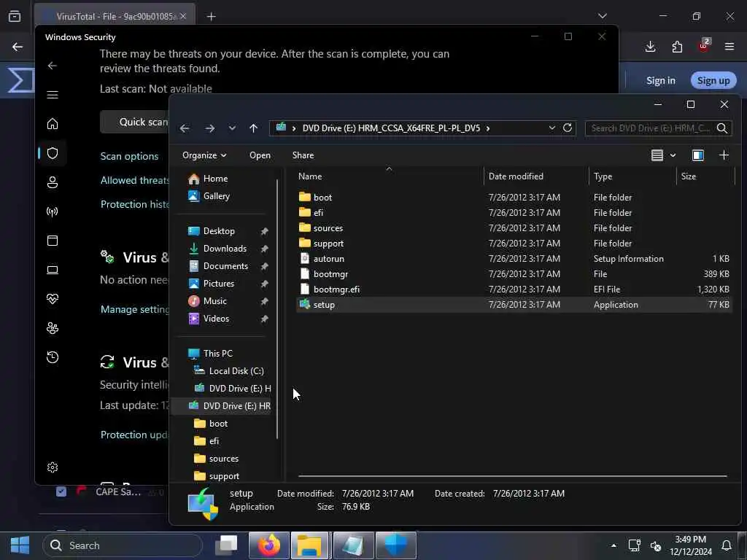The image size is (747, 560).
Task: Refresh the DVD Drive folder view
Action: [568, 128]
